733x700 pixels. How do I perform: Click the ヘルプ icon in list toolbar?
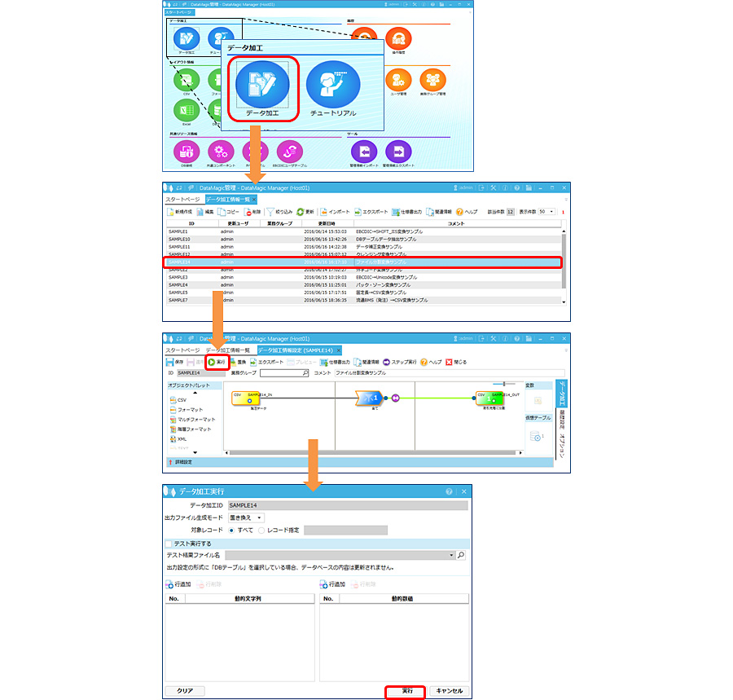(x=459, y=211)
